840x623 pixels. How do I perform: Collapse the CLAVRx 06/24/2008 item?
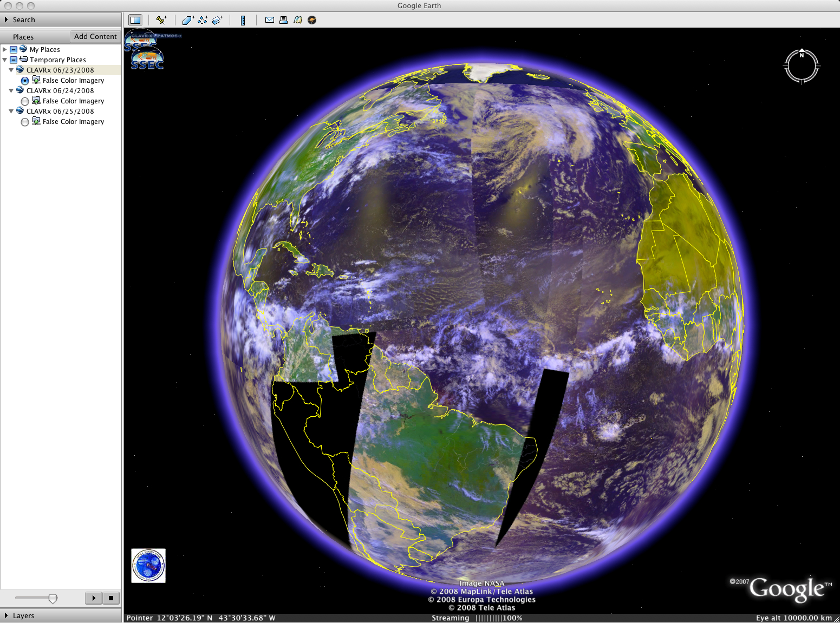(11, 90)
